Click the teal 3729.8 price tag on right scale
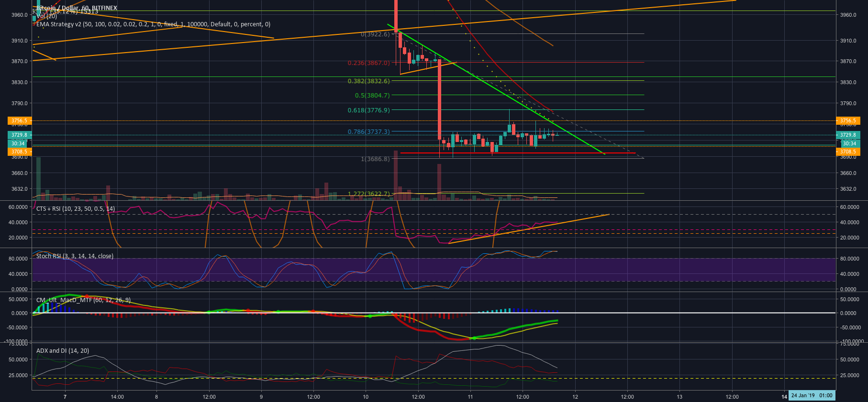Image resolution: width=868 pixels, height=402 pixels. [848, 135]
